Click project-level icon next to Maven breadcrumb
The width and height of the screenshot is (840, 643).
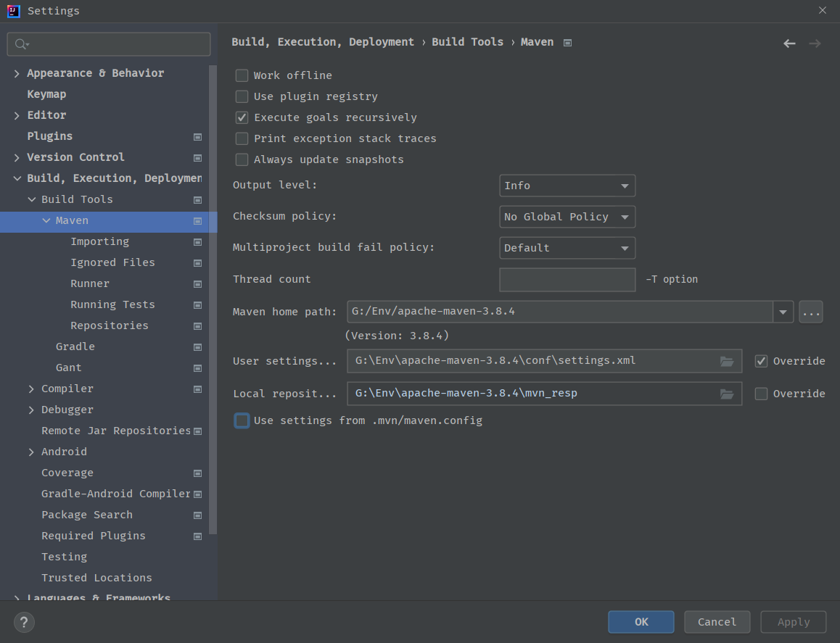coord(567,43)
